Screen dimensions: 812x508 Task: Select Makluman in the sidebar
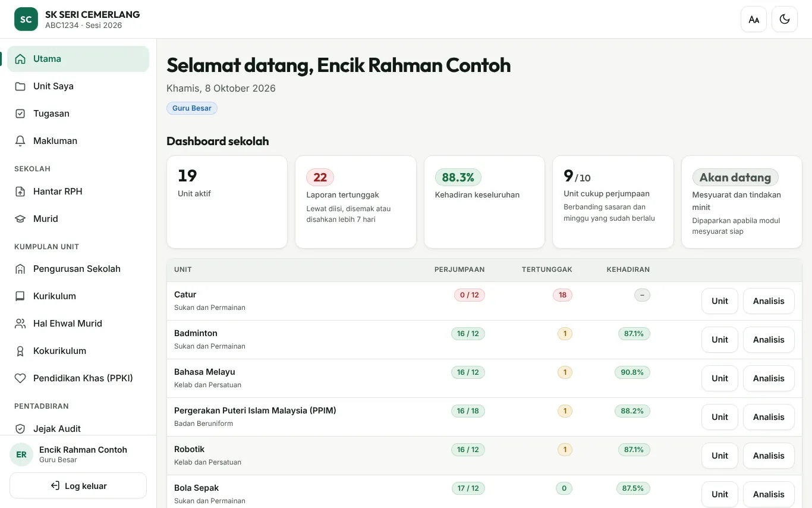click(x=78, y=141)
